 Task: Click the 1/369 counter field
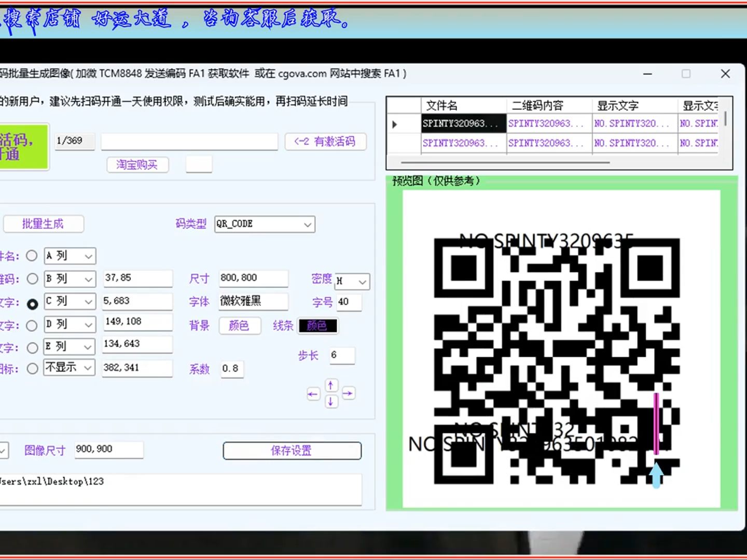click(x=75, y=141)
